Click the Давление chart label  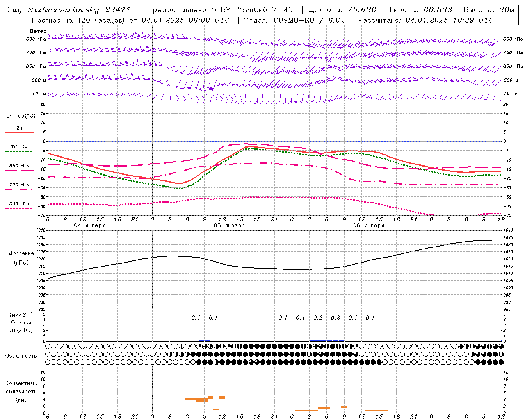pos(21,253)
